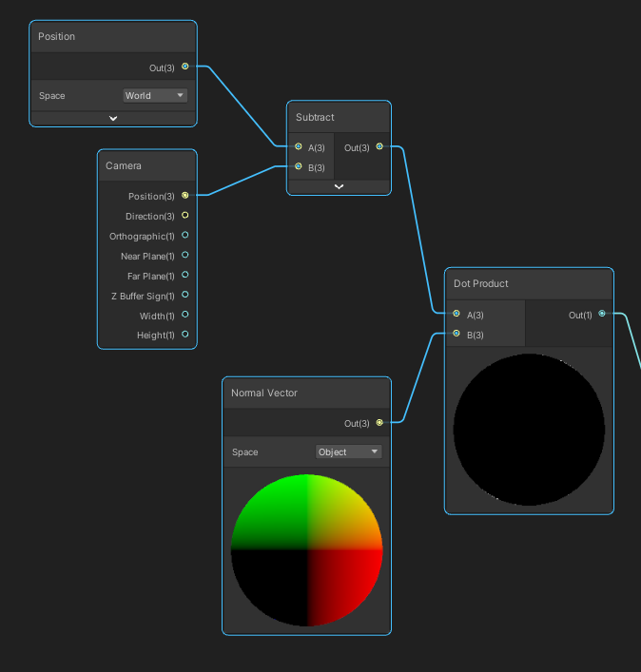Click the Camera node's Position(3) output port
Image resolution: width=641 pixels, height=672 pixels.
click(185, 196)
